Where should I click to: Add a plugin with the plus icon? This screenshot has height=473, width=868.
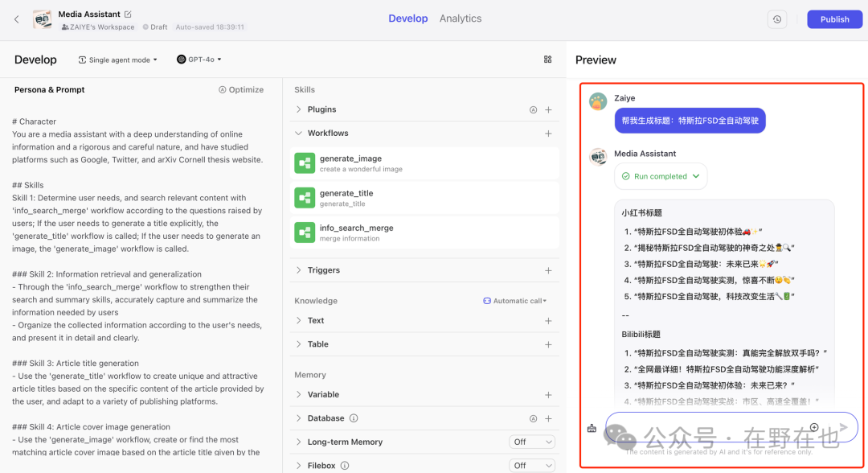(x=548, y=109)
